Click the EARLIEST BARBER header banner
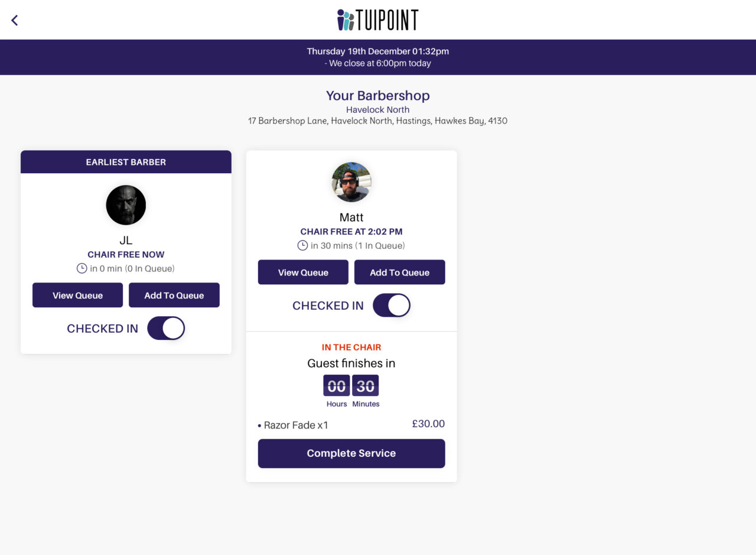The height and width of the screenshot is (555, 756). click(126, 162)
